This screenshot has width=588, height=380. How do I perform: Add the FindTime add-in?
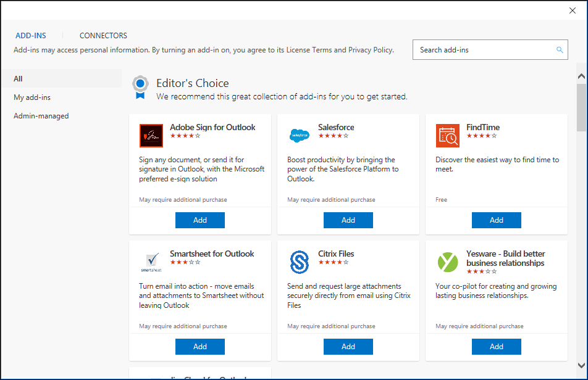click(497, 220)
